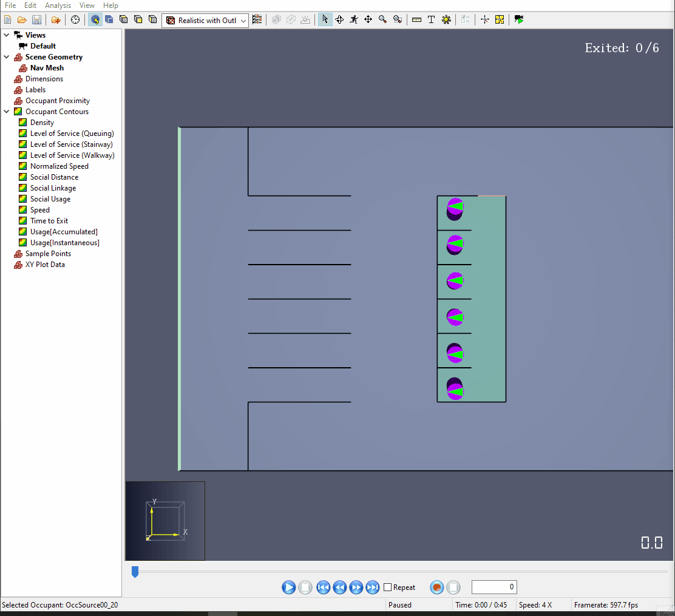Toggle the Time to Exit contour
The width and height of the screenshot is (675, 616).
tap(49, 221)
